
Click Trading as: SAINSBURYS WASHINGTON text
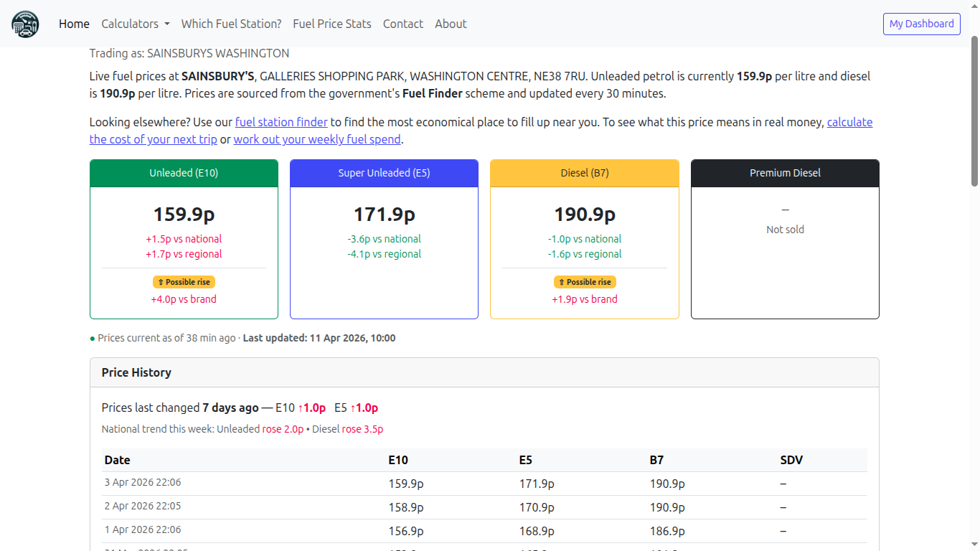point(189,53)
